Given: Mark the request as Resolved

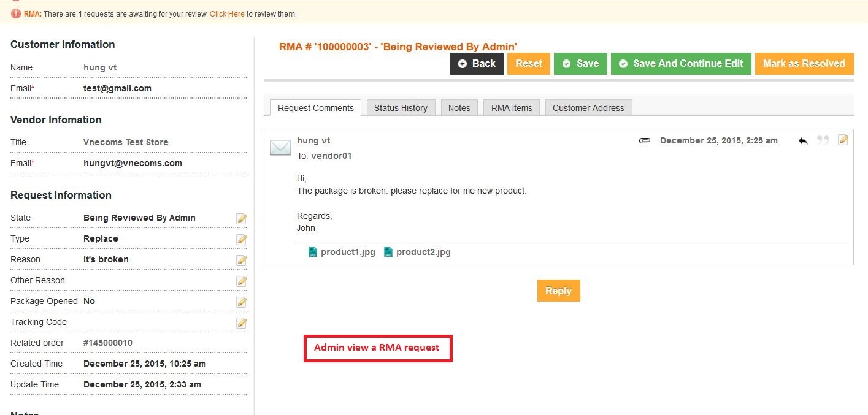Looking at the screenshot, I should 804,64.
